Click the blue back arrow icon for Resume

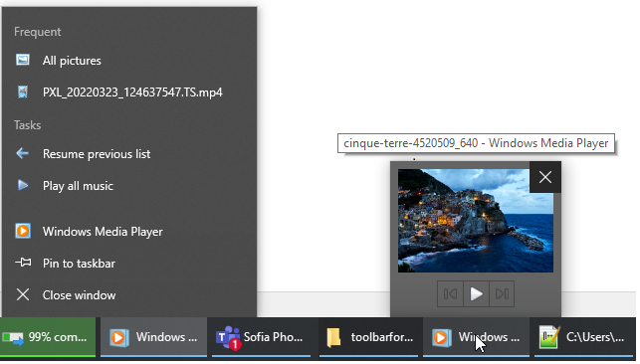[23, 153]
